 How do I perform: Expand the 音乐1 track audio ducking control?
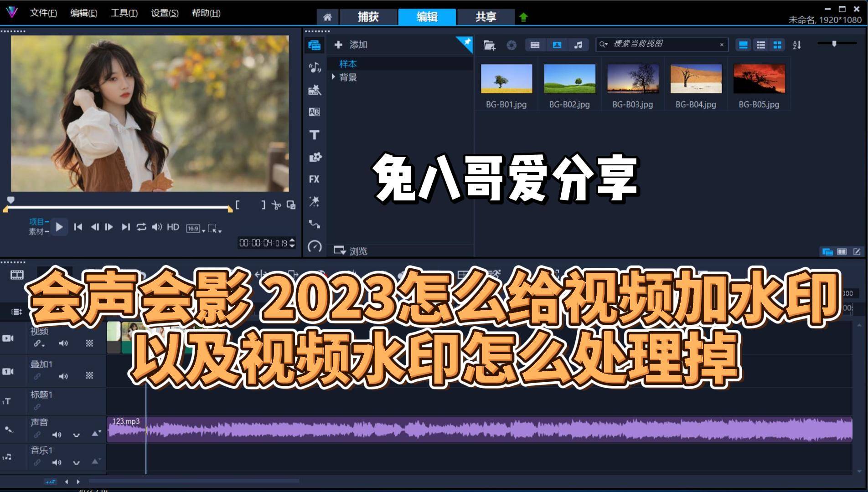tap(76, 463)
